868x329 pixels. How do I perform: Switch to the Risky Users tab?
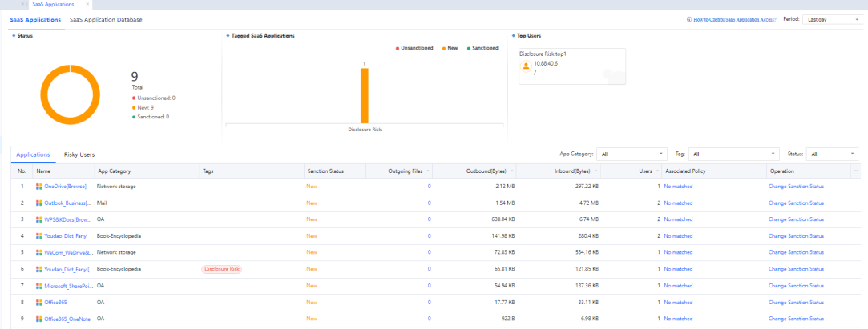coord(79,154)
